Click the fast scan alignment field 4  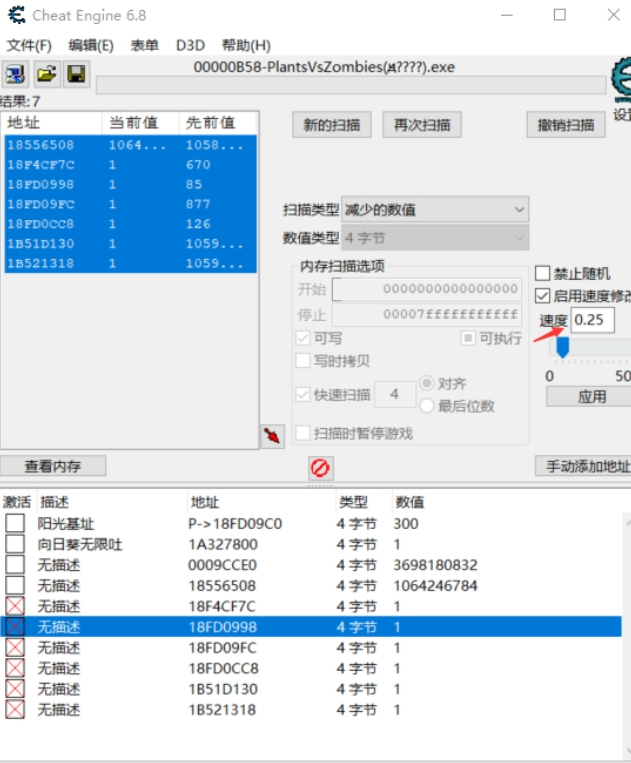point(395,394)
